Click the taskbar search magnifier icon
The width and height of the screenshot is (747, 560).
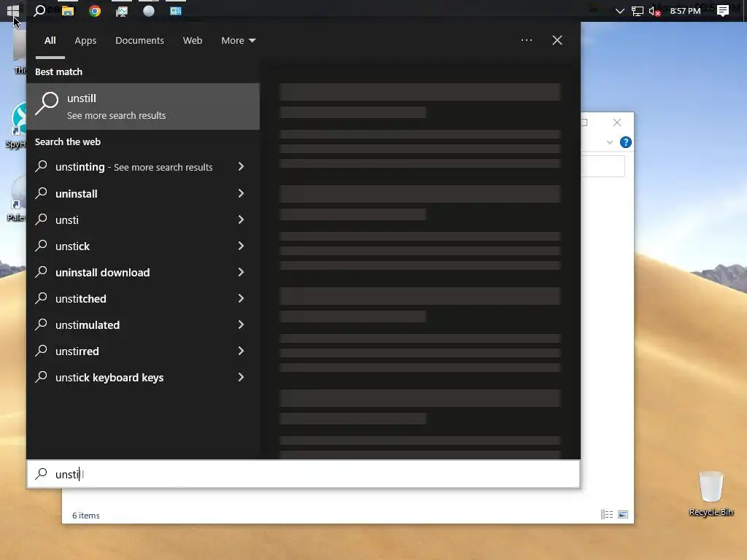[39, 10]
